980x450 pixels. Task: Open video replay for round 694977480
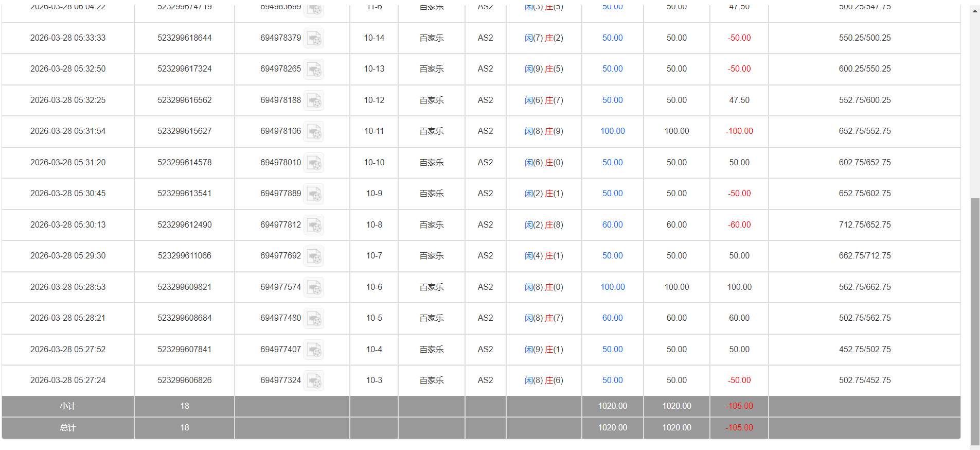(314, 319)
